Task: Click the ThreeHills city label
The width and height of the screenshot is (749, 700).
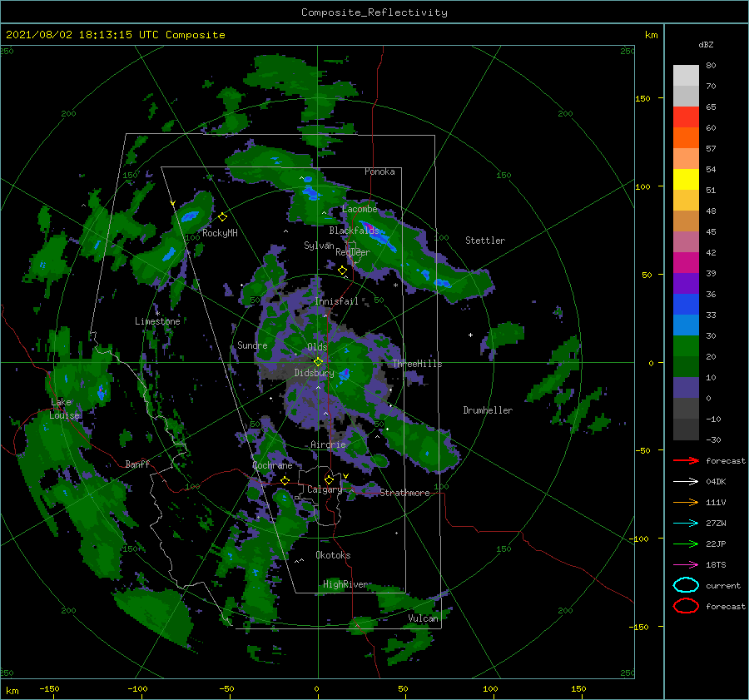Action: [x=417, y=364]
